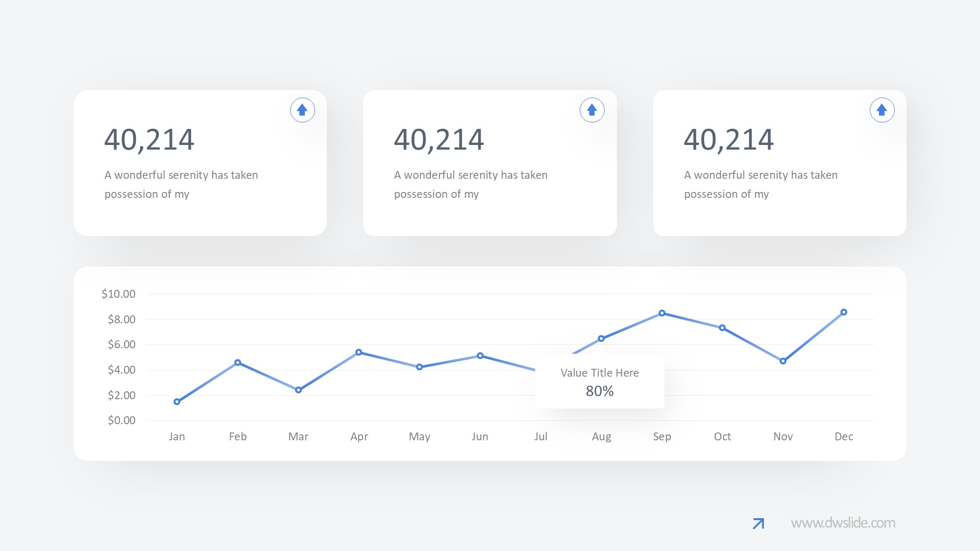Click the diagonal arrow icon near website link

coord(758,524)
